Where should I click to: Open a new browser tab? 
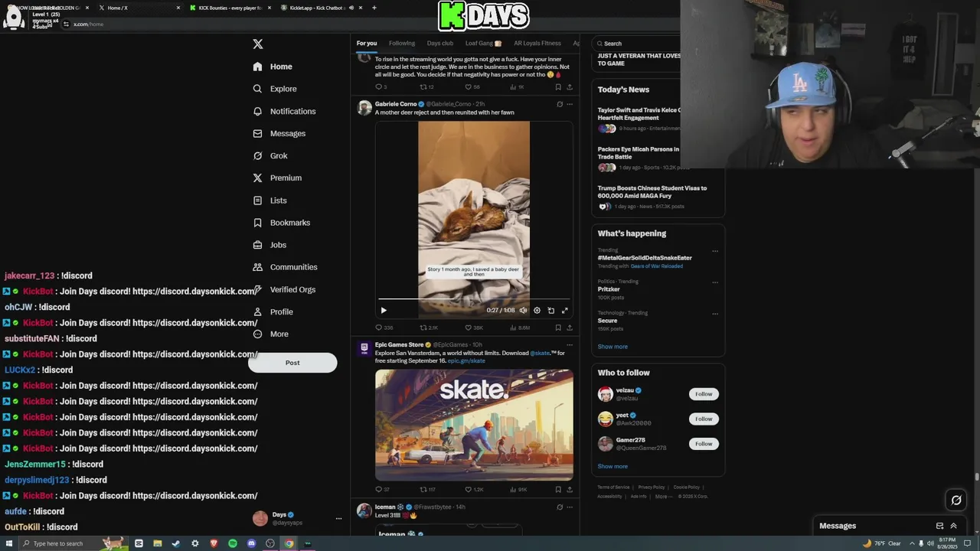pyautogui.click(x=374, y=8)
